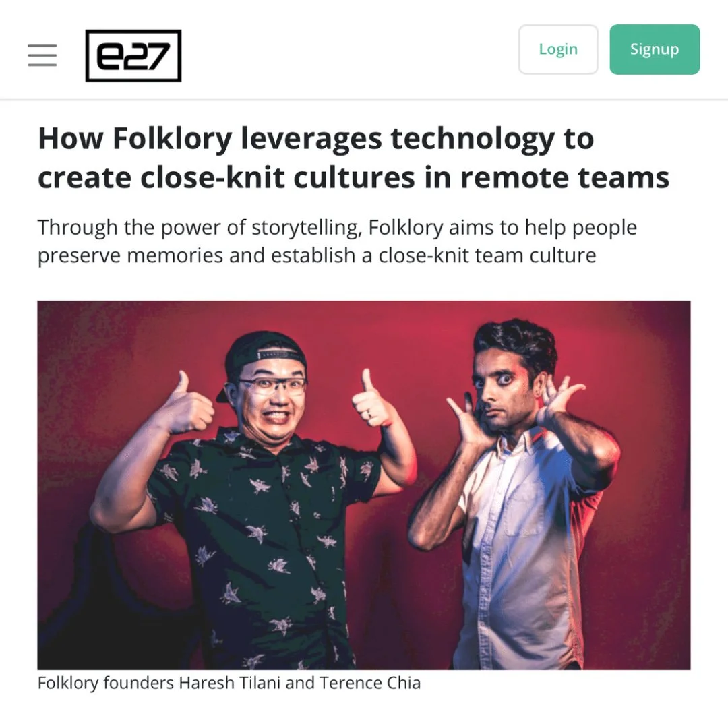Click the e27 logo

[133, 56]
